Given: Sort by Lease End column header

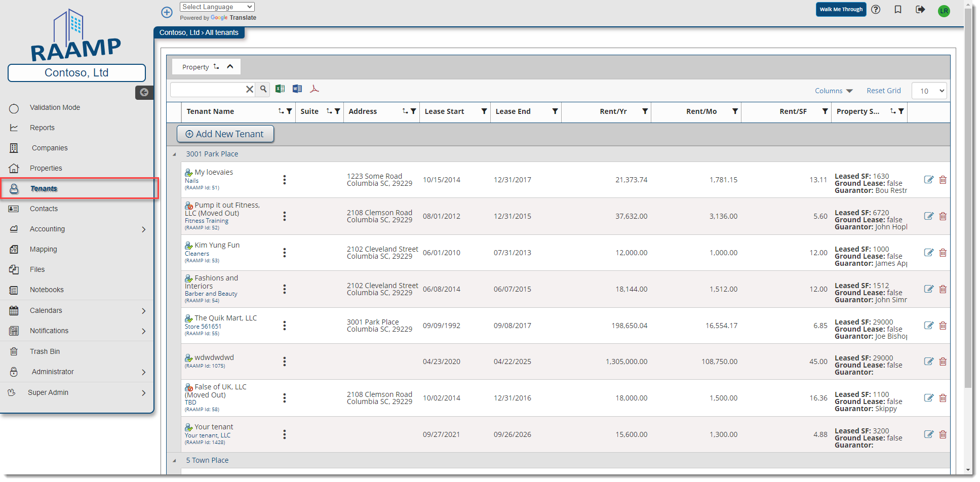Looking at the screenshot, I should coord(513,111).
